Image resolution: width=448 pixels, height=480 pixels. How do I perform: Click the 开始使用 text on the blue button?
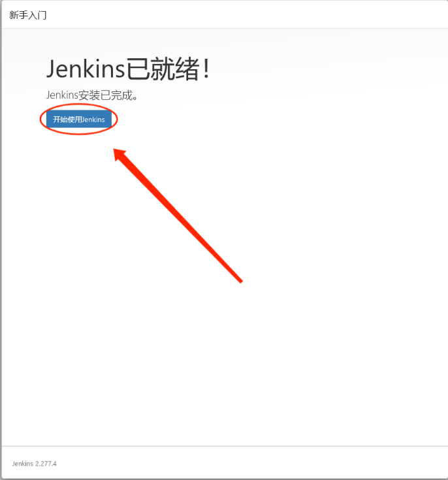tap(67, 119)
